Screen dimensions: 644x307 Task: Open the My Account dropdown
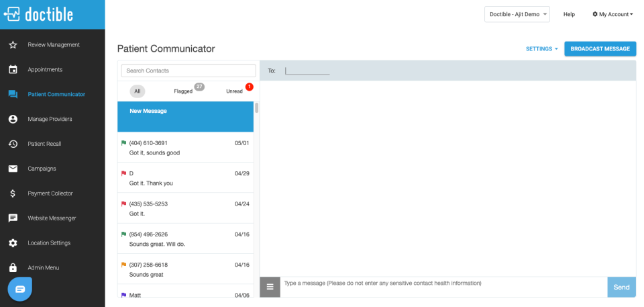tap(612, 14)
